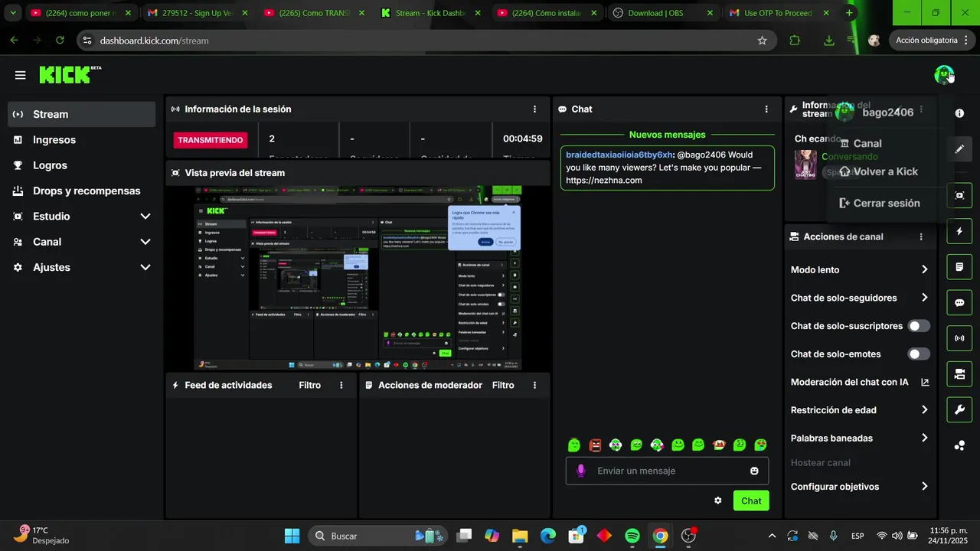The width and height of the screenshot is (980, 551).
Task: Open the hamburger menu beside the Kick logo
Action: pos(20,75)
